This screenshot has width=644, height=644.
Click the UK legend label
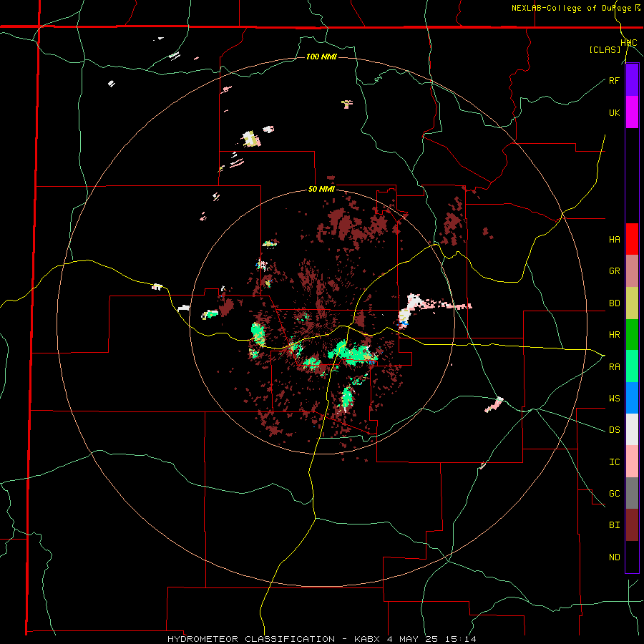pyautogui.click(x=615, y=112)
